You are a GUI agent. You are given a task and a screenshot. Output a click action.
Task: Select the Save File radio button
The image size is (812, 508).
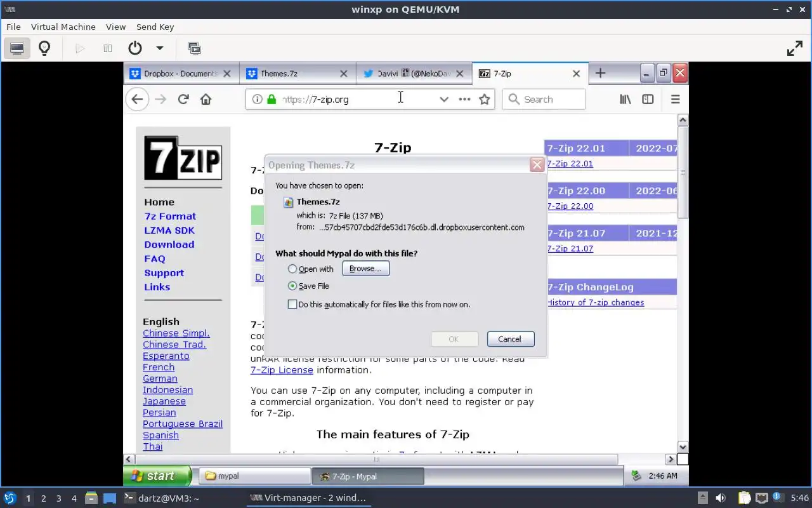click(292, 286)
